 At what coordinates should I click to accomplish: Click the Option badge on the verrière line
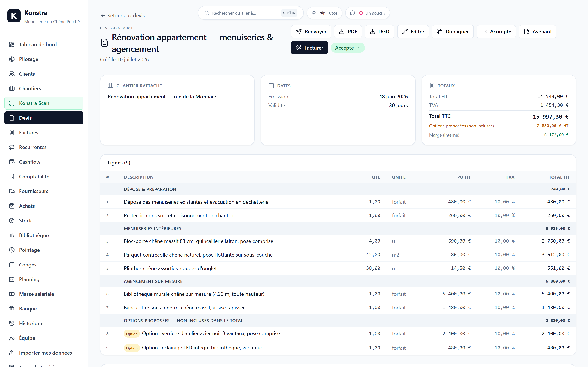pos(132,334)
